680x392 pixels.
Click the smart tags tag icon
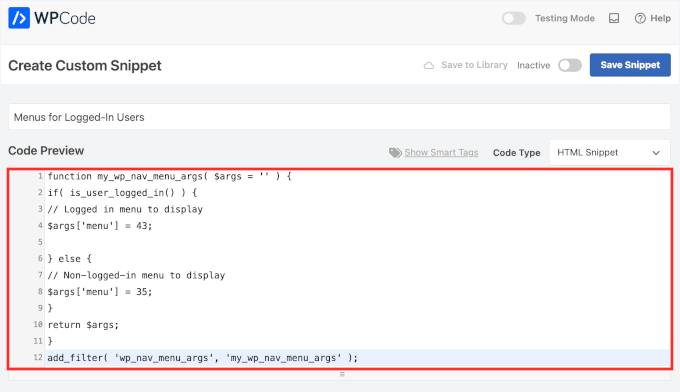click(395, 153)
